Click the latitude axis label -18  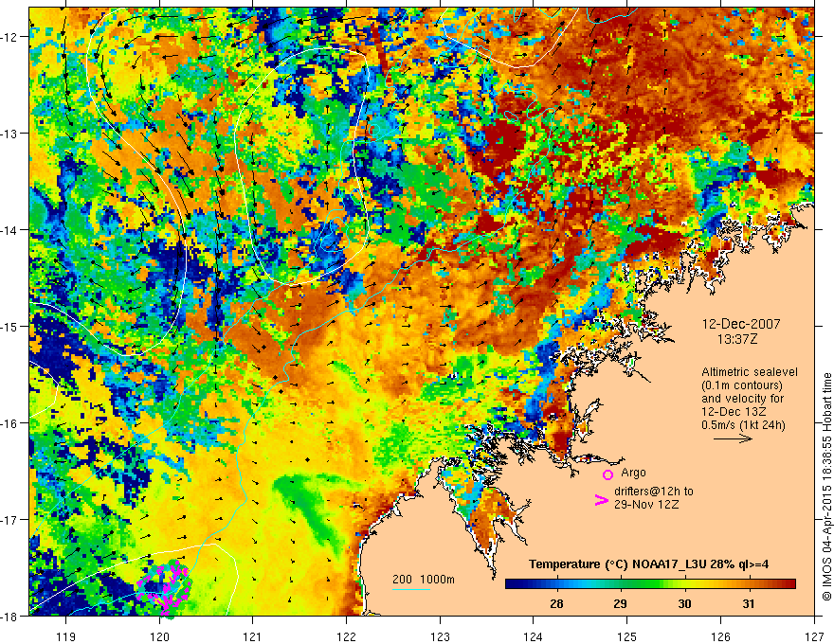point(9,616)
